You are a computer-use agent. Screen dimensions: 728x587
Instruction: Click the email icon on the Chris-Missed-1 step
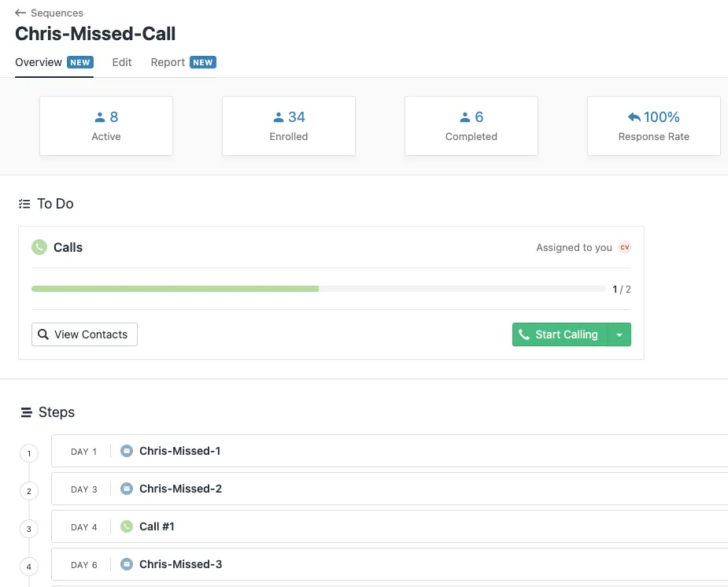[x=127, y=450]
